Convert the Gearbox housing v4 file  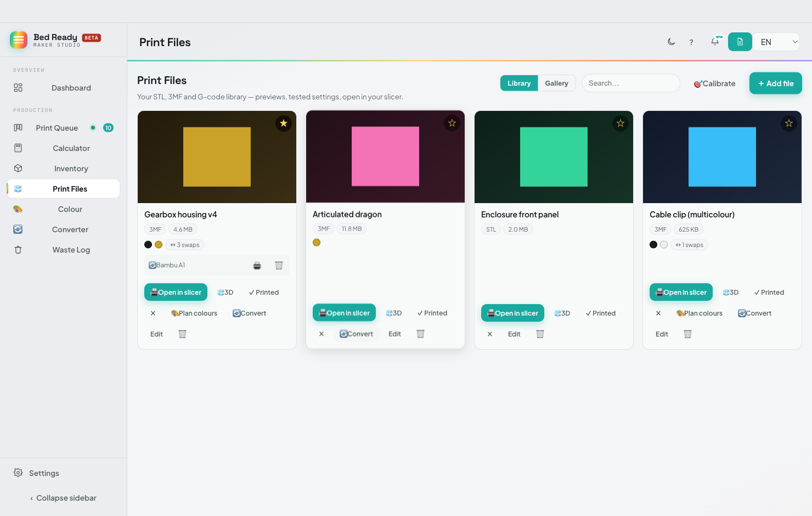coord(250,313)
